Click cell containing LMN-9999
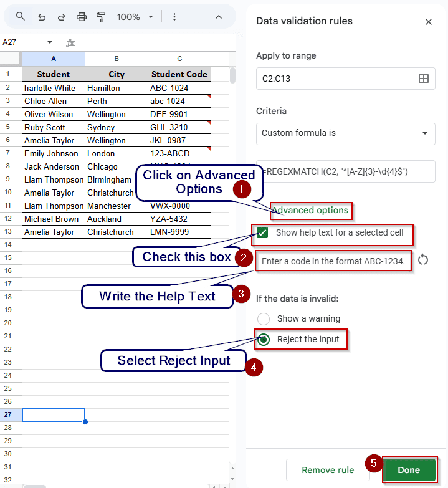 tap(179, 232)
